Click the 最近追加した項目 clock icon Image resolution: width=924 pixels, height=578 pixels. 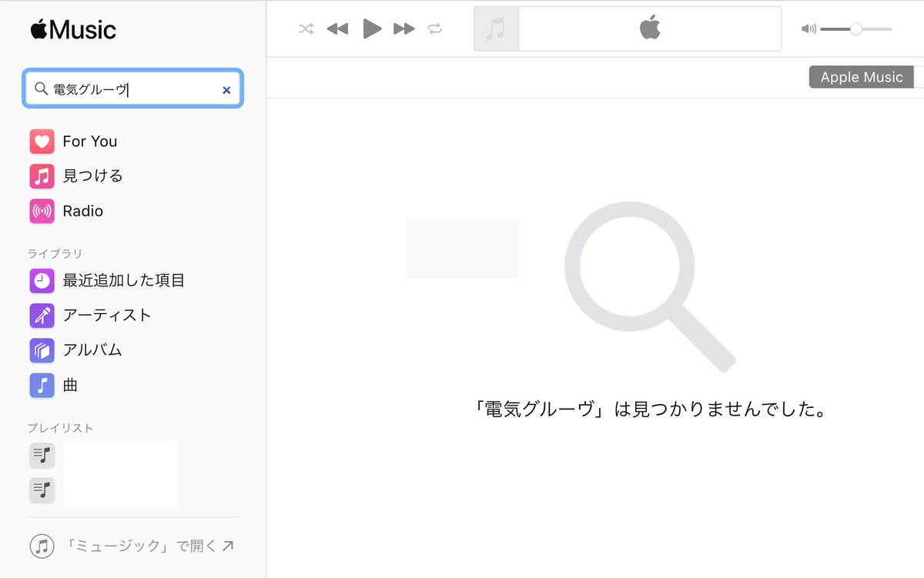coord(42,281)
